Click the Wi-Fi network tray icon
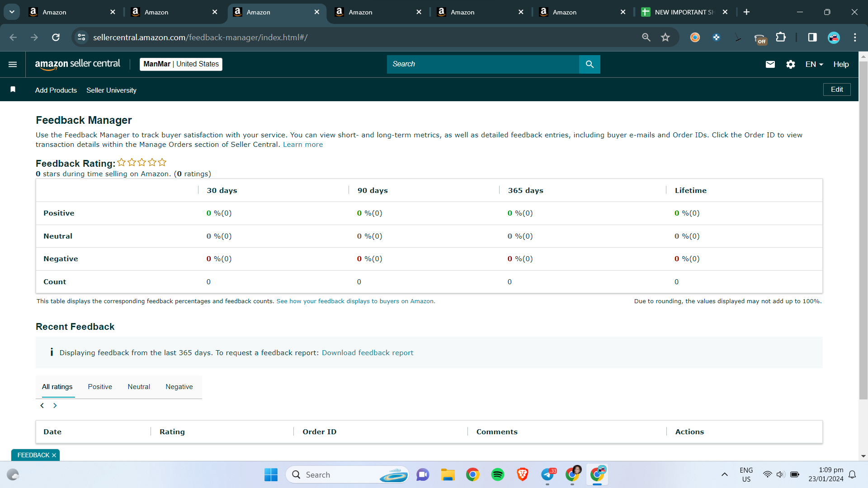Image resolution: width=868 pixels, height=488 pixels. coord(767,474)
